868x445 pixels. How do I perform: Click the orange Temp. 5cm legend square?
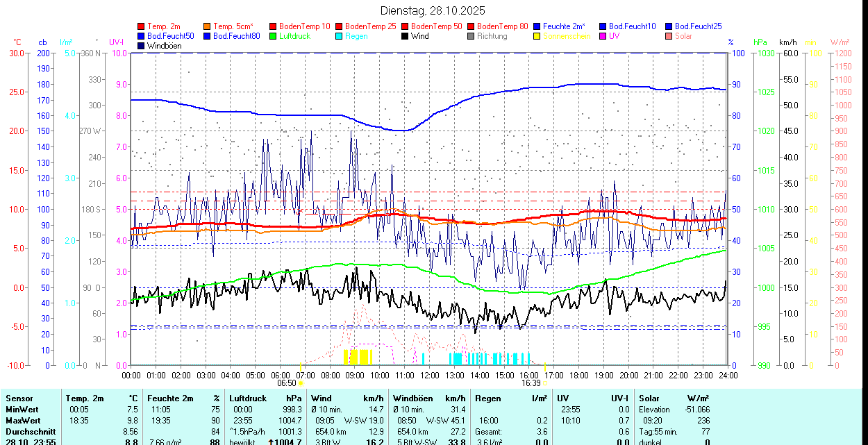click(x=208, y=26)
